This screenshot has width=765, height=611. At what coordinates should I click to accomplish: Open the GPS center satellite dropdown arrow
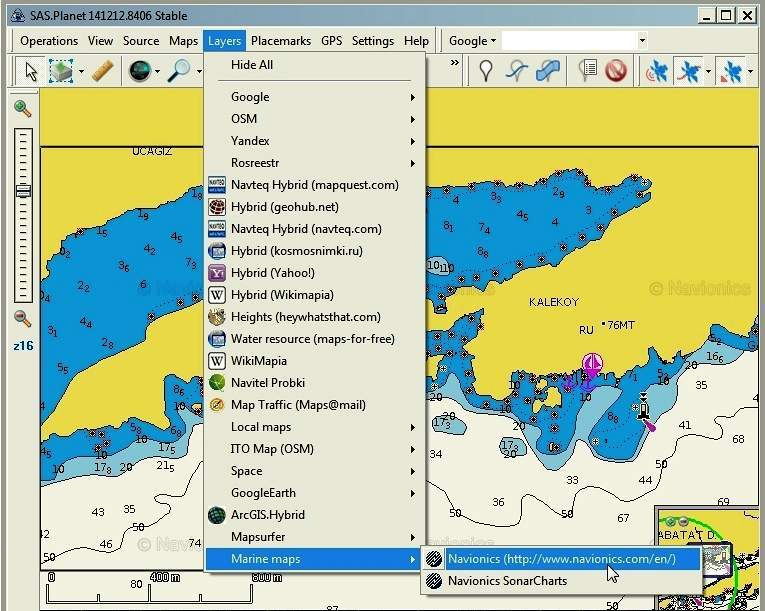pos(750,71)
